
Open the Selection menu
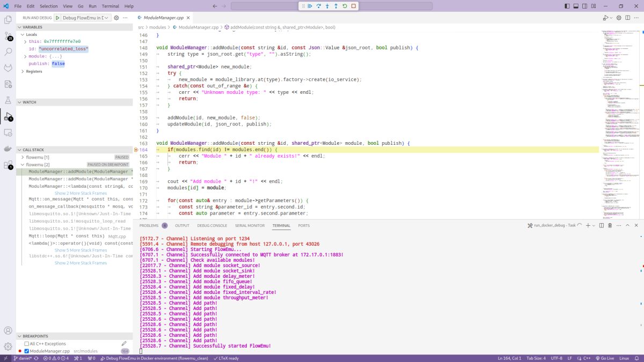click(49, 6)
